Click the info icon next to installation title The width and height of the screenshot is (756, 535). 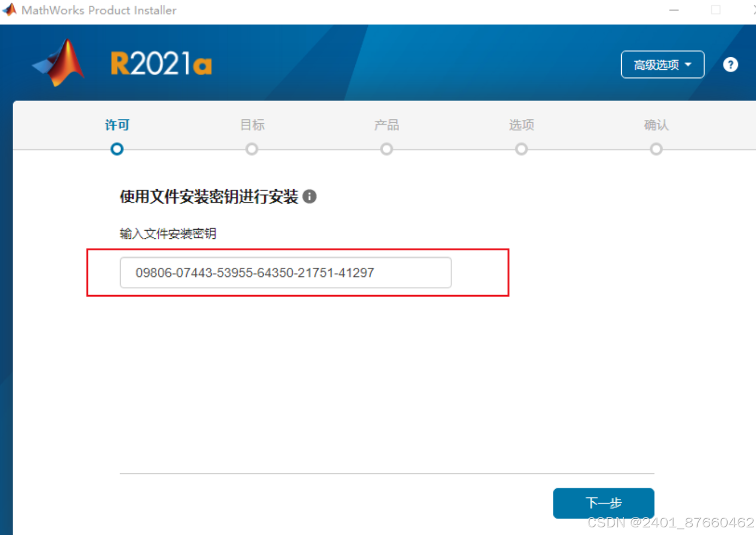pyautogui.click(x=310, y=197)
